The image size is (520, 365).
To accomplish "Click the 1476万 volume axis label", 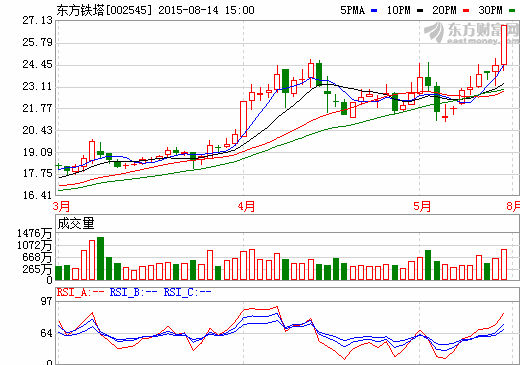I will [35, 233].
